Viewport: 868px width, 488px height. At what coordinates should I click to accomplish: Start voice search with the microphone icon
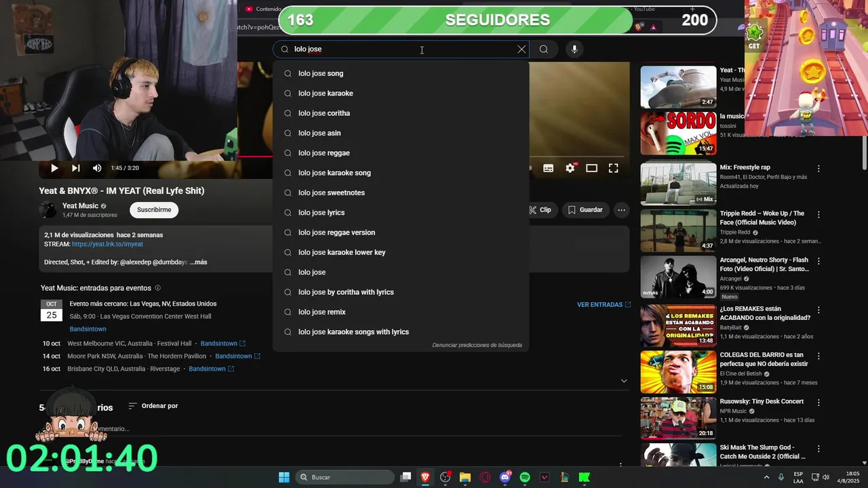click(574, 49)
